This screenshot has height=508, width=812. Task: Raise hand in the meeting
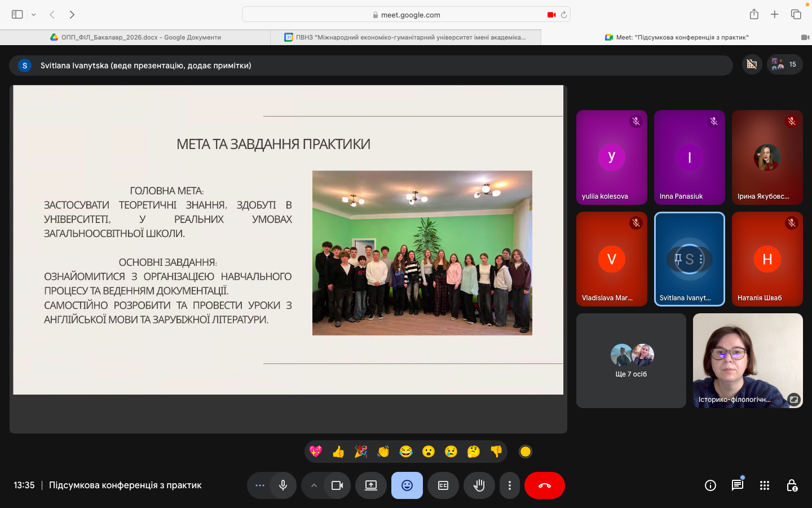[x=479, y=485]
